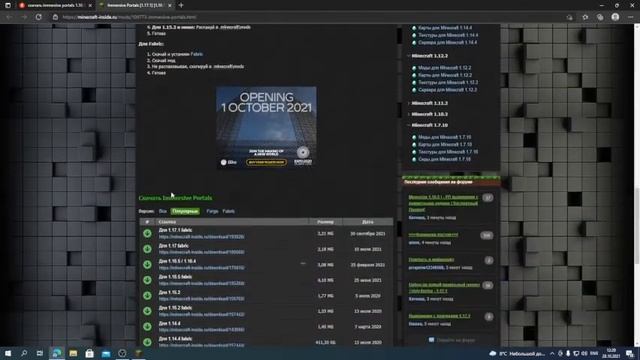Click the download icon for 1.15.2 fabric
Screen dimensions: 640x360
point(147,311)
